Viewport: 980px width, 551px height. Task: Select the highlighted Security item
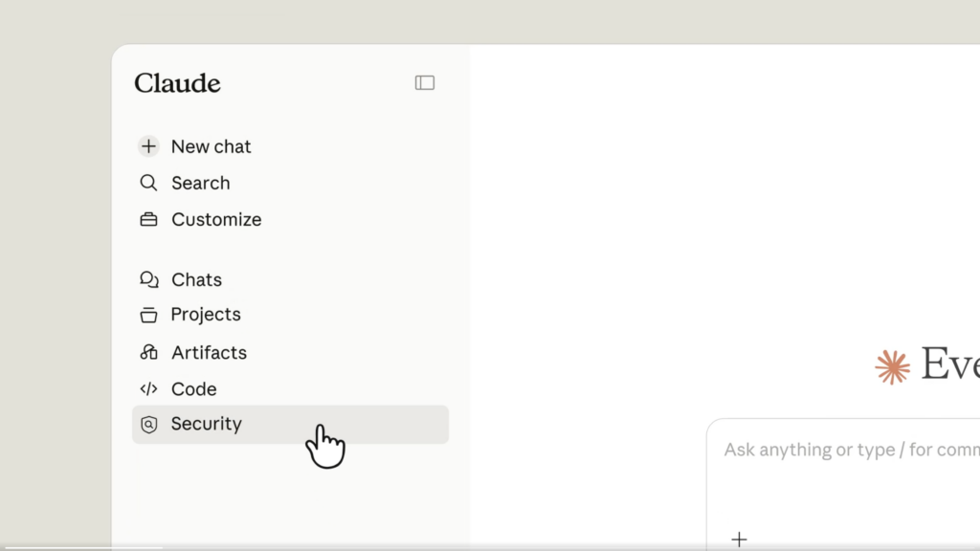290,424
